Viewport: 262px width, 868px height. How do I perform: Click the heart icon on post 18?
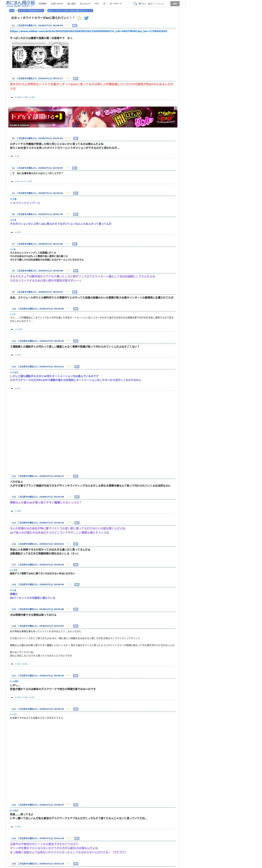[x=67, y=584]
